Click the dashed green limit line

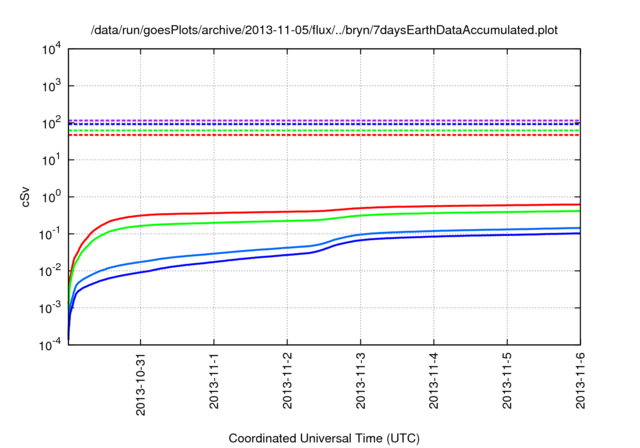point(324,131)
